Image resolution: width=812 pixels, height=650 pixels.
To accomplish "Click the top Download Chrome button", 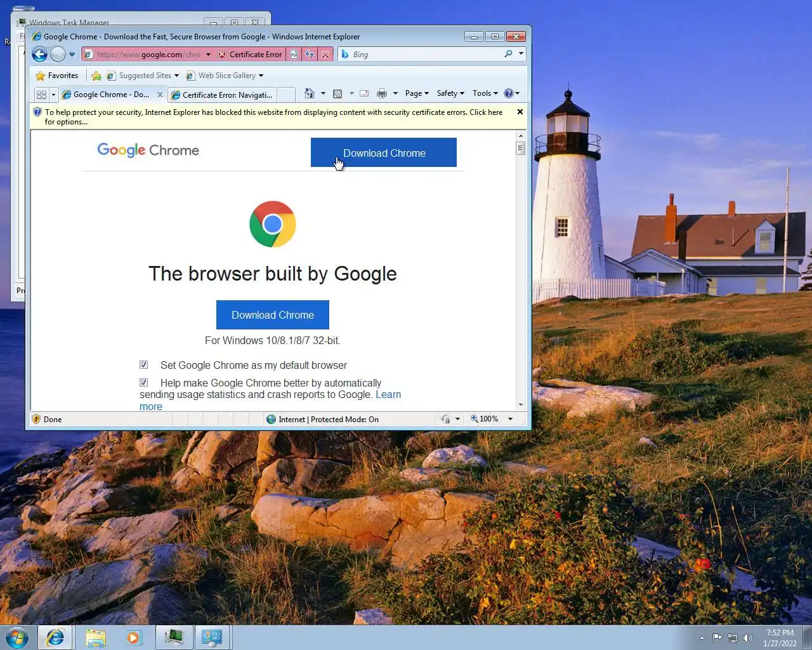I will [384, 152].
